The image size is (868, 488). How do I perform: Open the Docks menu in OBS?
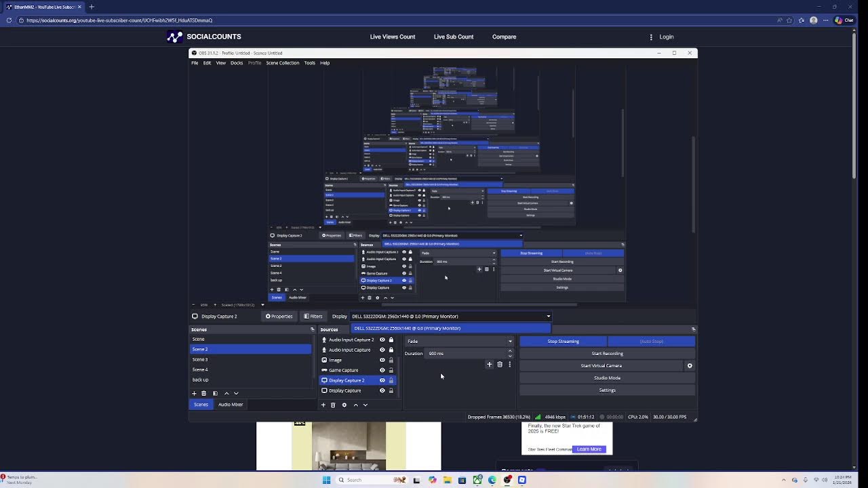click(237, 63)
